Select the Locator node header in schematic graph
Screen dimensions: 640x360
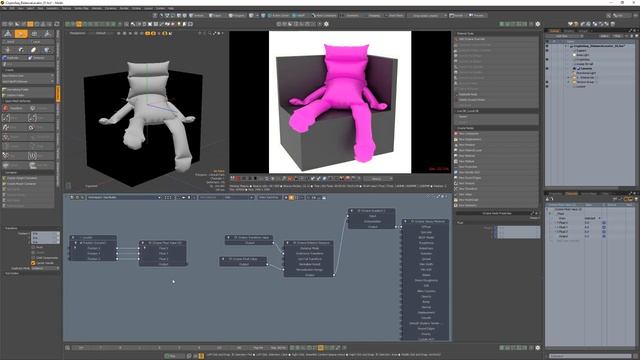pyautogui.click(x=93, y=238)
